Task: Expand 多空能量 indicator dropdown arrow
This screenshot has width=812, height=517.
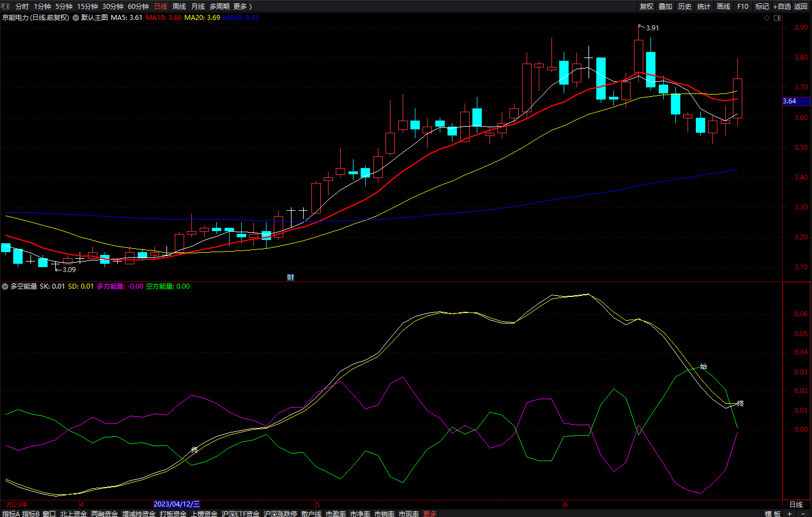Action: pyautogui.click(x=5, y=286)
